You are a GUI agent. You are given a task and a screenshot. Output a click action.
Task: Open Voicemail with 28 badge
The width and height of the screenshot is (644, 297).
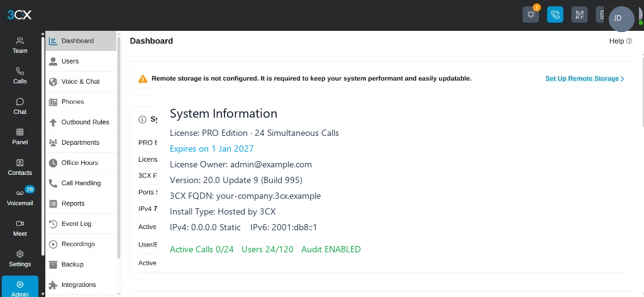click(x=19, y=196)
